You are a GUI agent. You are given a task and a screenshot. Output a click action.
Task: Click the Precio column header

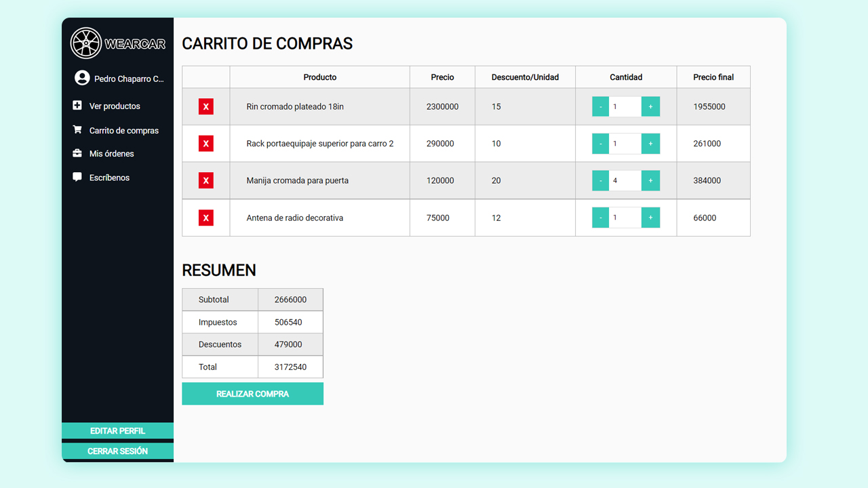(442, 77)
